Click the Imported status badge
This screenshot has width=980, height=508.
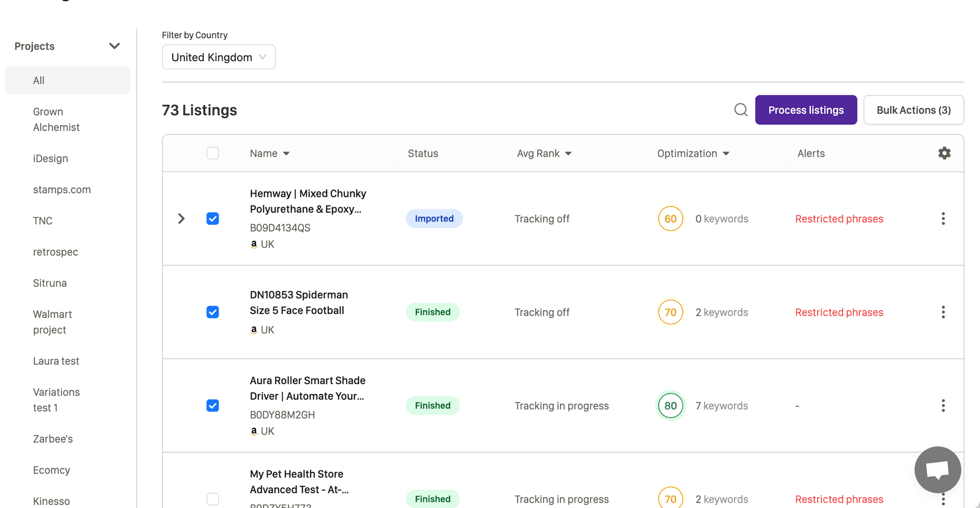[434, 219]
